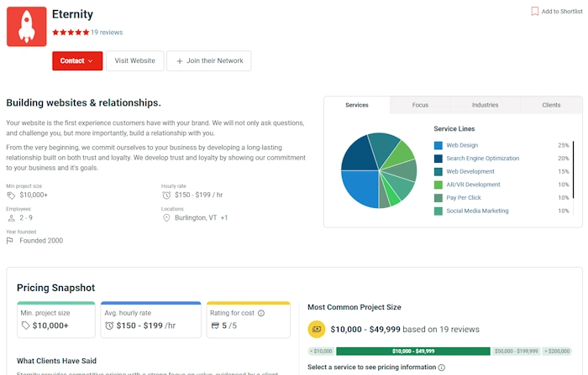
Task: Click the 25% value for Web Design
Action: pyautogui.click(x=564, y=145)
